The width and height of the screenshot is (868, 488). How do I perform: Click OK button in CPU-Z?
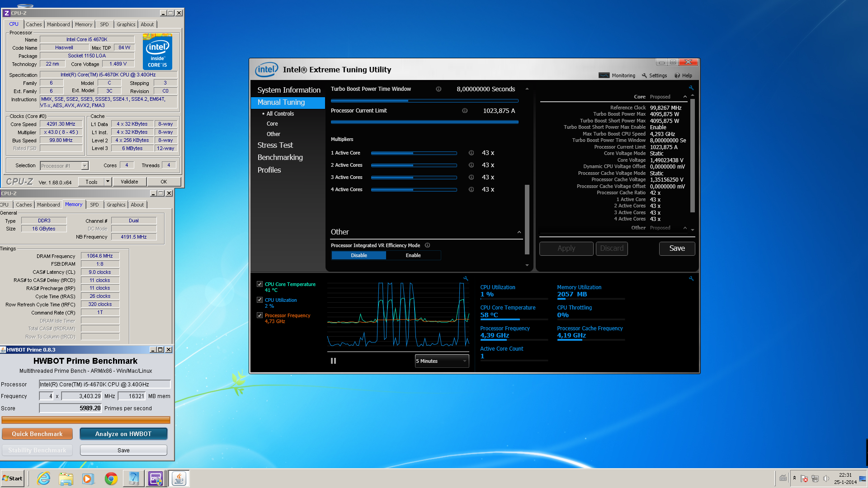(164, 182)
